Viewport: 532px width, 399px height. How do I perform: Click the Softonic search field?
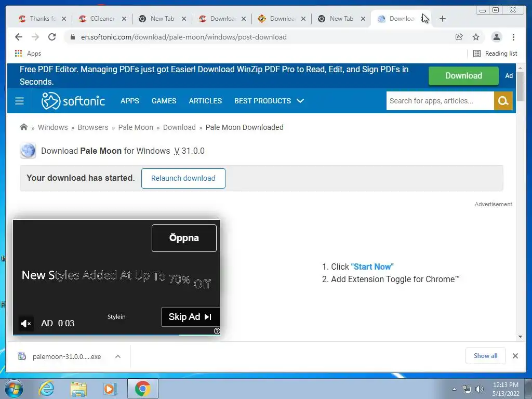pyautogui.click(x=440, y=101)
